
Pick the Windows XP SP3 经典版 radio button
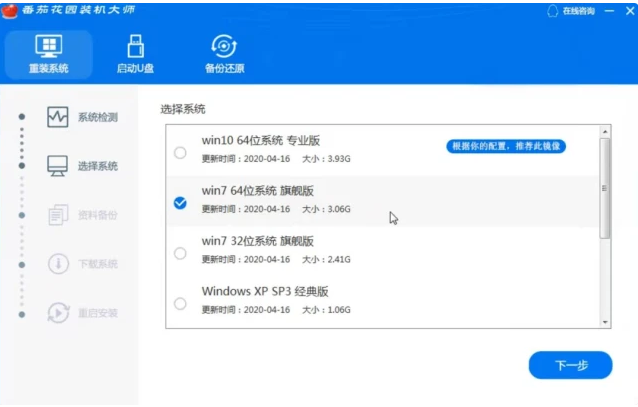180,303
